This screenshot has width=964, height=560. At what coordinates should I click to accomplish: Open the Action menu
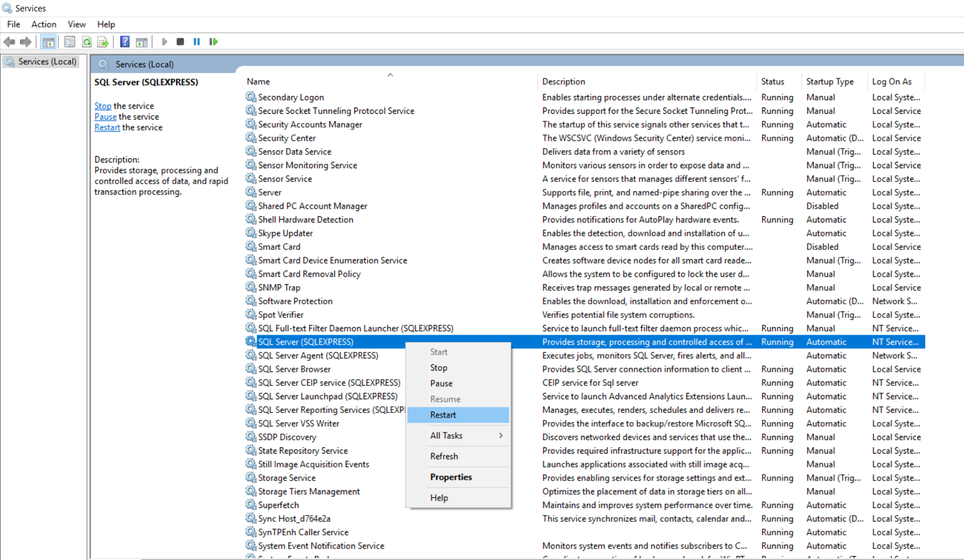44,24
